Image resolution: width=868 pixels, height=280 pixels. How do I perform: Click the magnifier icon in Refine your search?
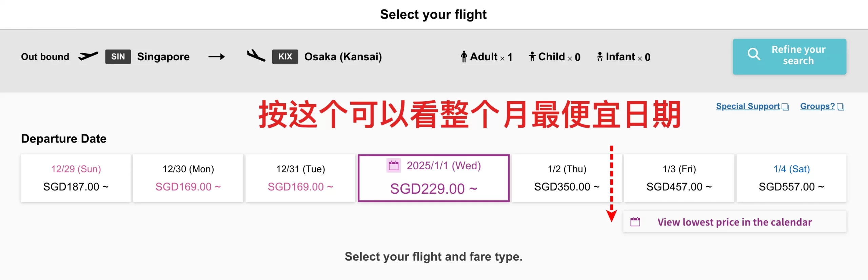coord(754,54)
